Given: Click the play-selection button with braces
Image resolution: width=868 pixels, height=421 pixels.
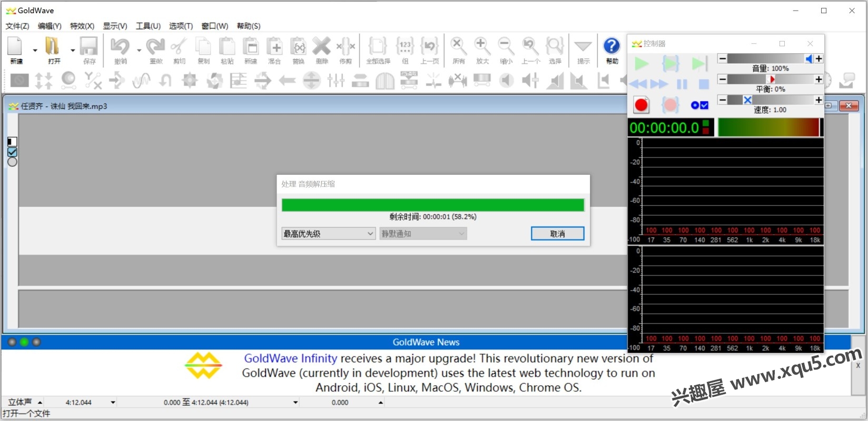Looking at the screenshot, I should tap(670, 64).
